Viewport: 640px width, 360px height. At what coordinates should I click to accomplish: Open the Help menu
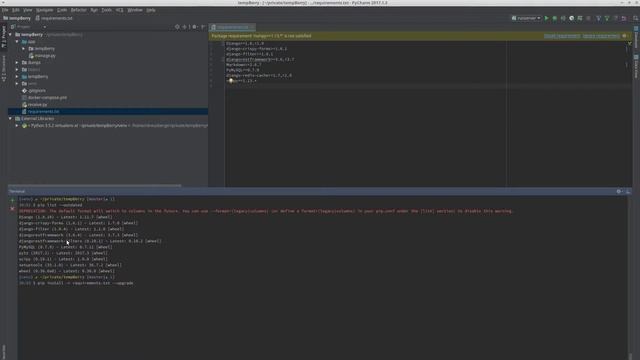point(151,10)
